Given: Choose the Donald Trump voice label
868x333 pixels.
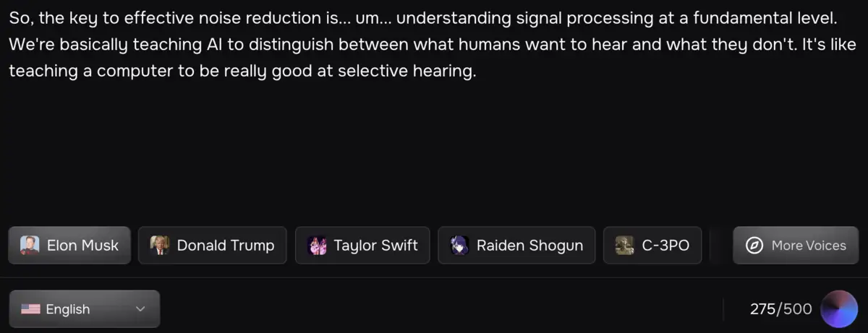Looking at the screenshot, I should pos(226,246).
